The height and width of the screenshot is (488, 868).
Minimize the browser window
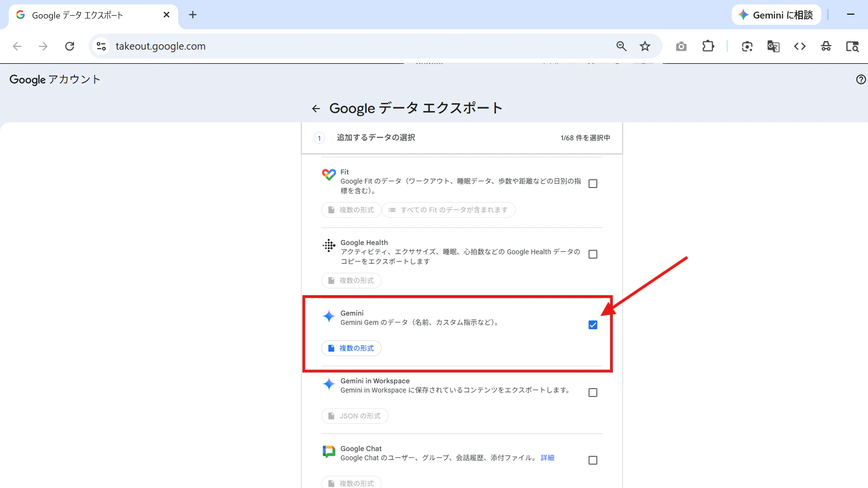pos(850,15)
